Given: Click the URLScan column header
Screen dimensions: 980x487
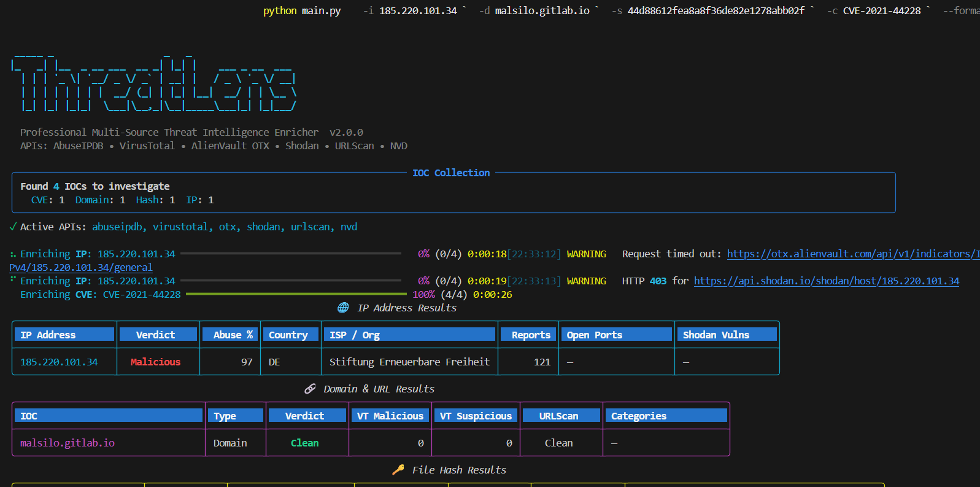Looking at the screenshot, I should coord(561,416).
